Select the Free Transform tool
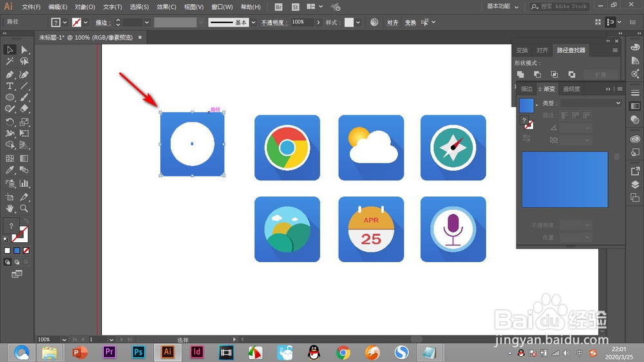This screenshot has width=644, height=362. pos(24,133)
